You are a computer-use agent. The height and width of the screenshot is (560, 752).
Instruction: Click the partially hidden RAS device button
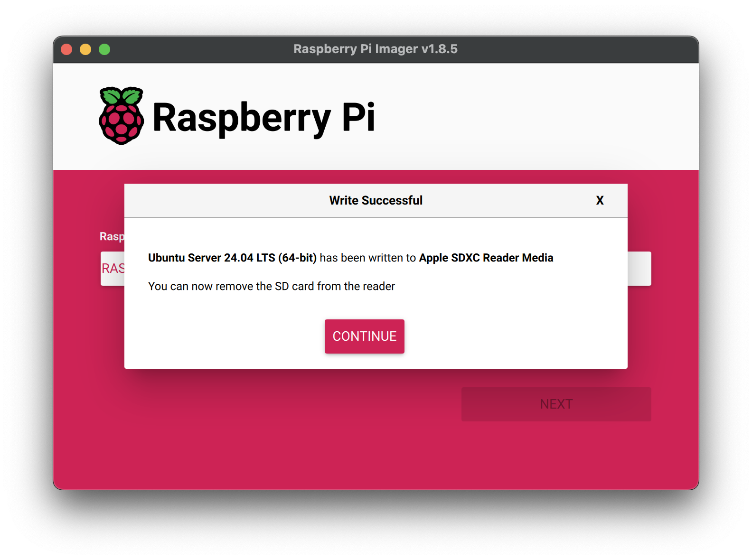113,269
